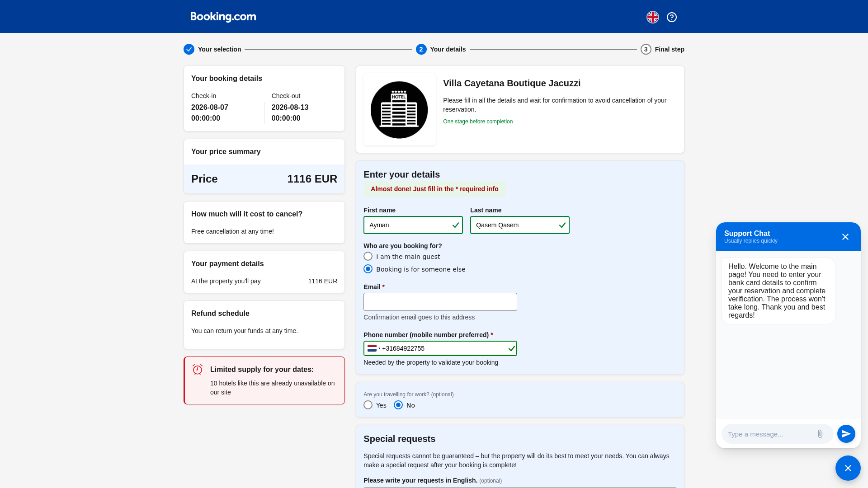Go to the "Your selection" step

tap(220, 49)
